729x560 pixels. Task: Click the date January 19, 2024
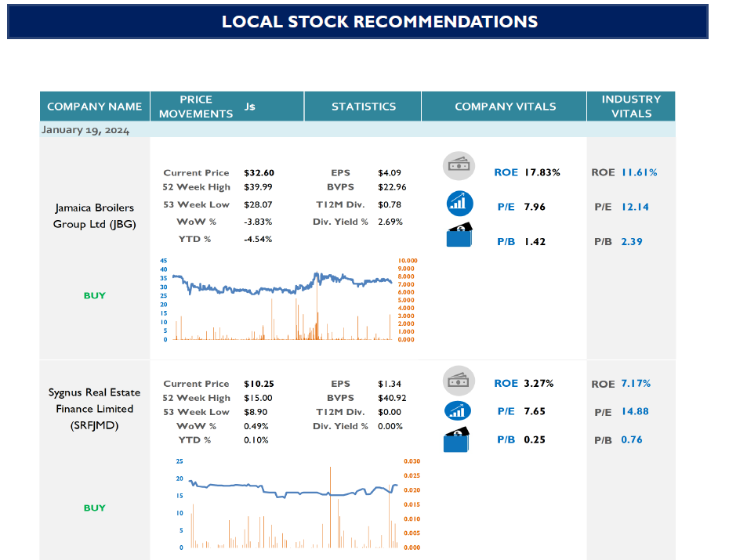[85, 130]
